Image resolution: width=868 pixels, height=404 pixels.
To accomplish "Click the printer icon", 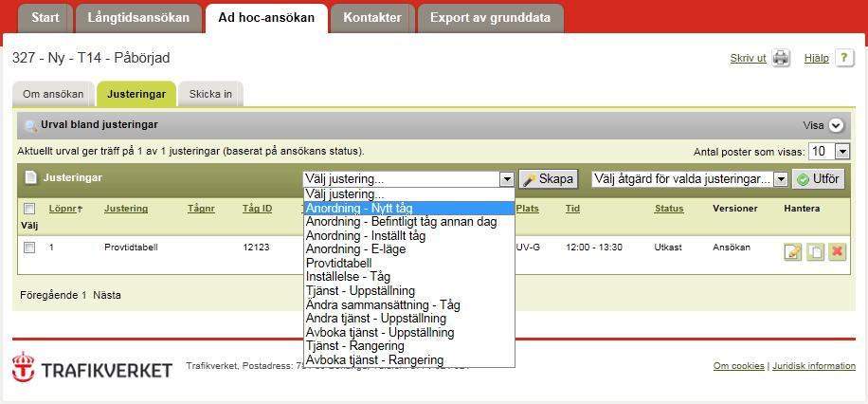I will [x=781, y=58].
